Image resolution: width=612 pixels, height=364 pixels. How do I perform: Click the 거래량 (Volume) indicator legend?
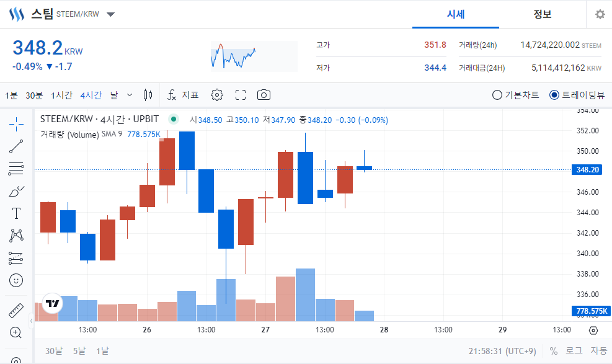pyautogui.click(x=69, y=135)
